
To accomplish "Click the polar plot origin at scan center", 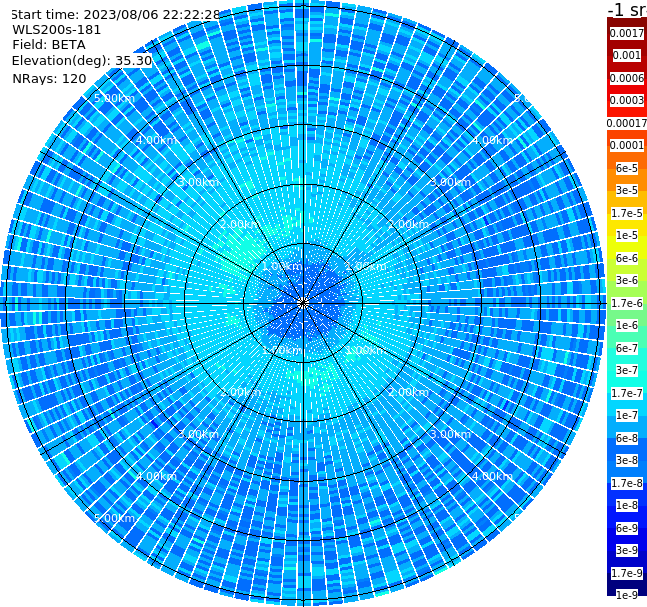I will (x=303, y=303).
